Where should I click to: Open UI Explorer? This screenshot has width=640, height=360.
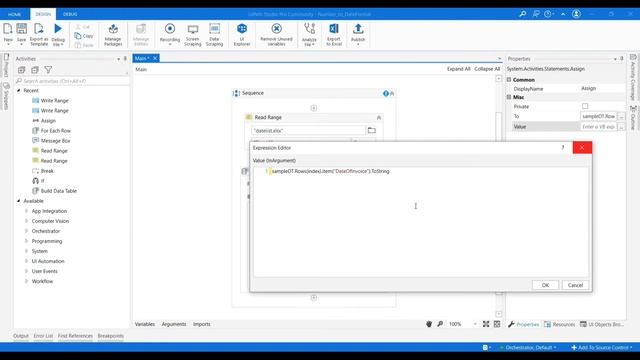(x=242, y=34)
